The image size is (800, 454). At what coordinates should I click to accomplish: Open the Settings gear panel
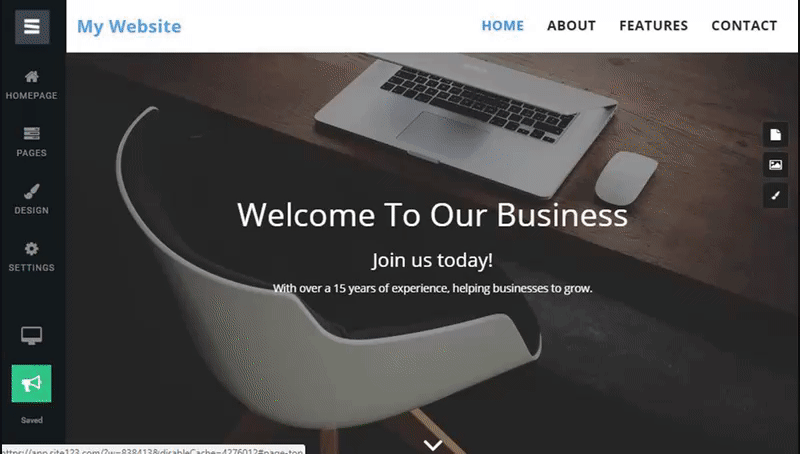32,257
